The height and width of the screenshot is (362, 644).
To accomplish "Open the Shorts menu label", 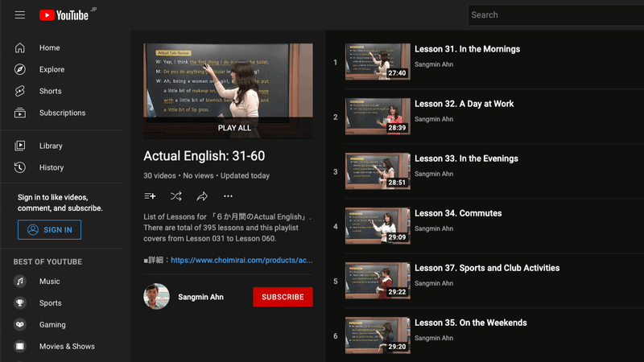I will coord(51,91).
